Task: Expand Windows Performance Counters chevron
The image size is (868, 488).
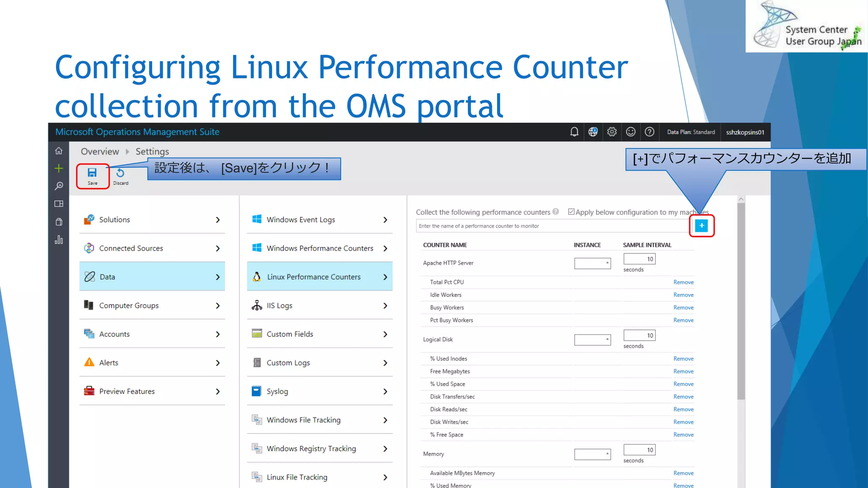Action: (385, 248)
